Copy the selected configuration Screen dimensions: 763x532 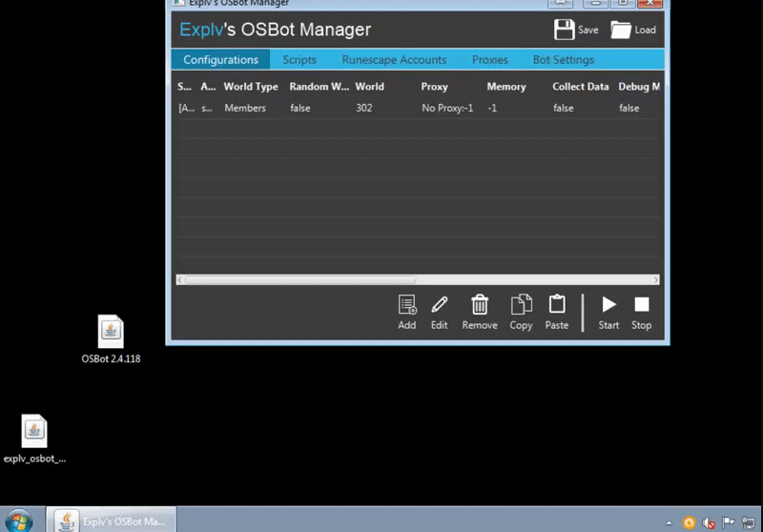[521, 312]
